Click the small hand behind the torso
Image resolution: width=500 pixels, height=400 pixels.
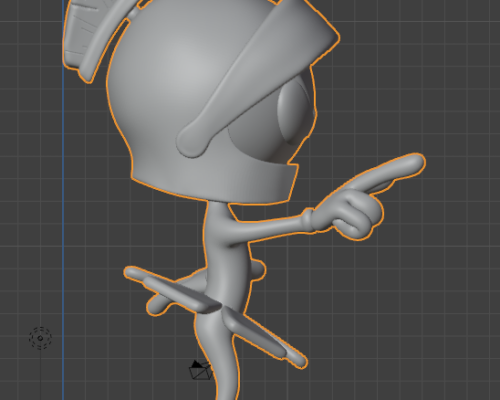(259, 269)
